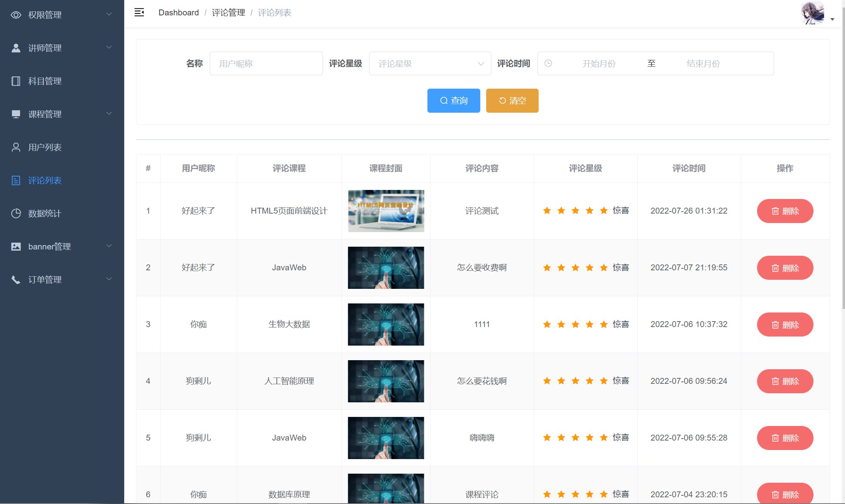Click the pie chart icon beside 数据统计

(x=16, y=214)
